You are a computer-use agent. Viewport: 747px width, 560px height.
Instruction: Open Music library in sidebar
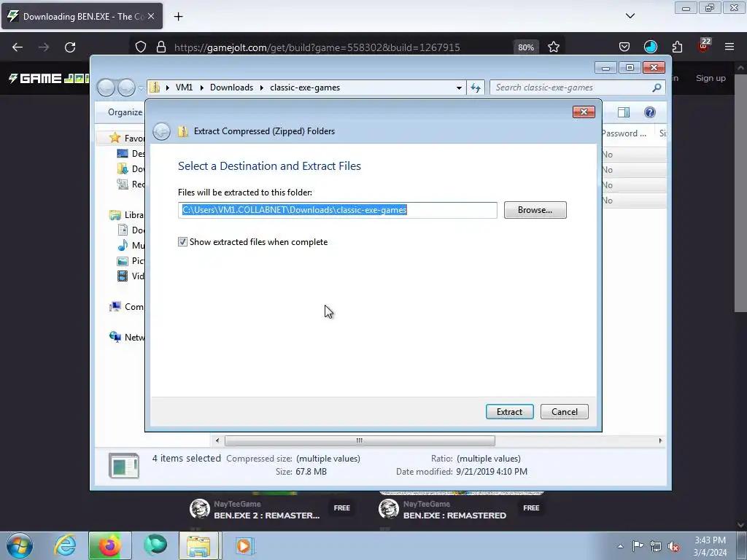click(130, 245)
